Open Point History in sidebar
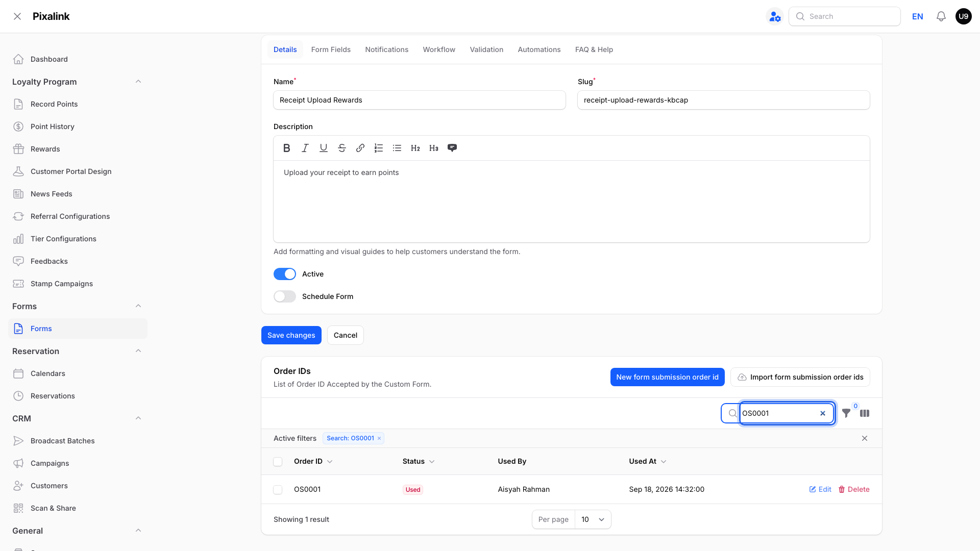The height and width of the screenshot is (551, 980). [x=78, y=127]
